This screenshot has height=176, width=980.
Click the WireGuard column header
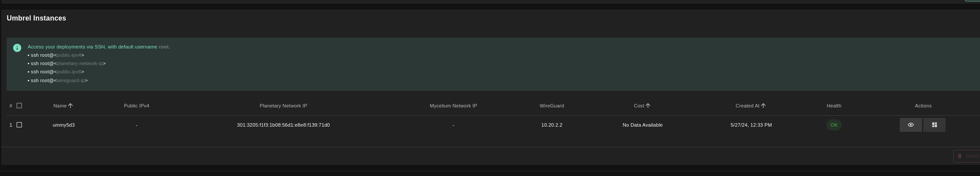(x=552, y=106)
